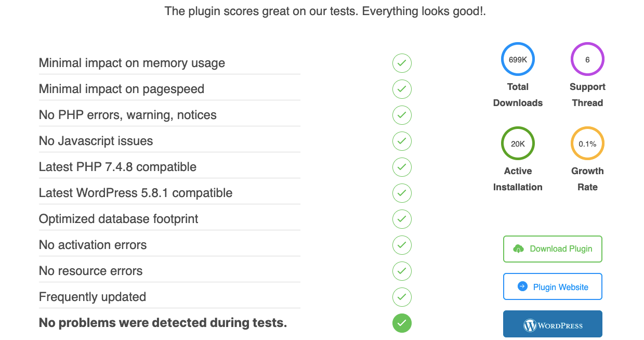Open the Plugin Website link
Screen dimensions: 644x340
pyautogui.click(x=553, y=286)
